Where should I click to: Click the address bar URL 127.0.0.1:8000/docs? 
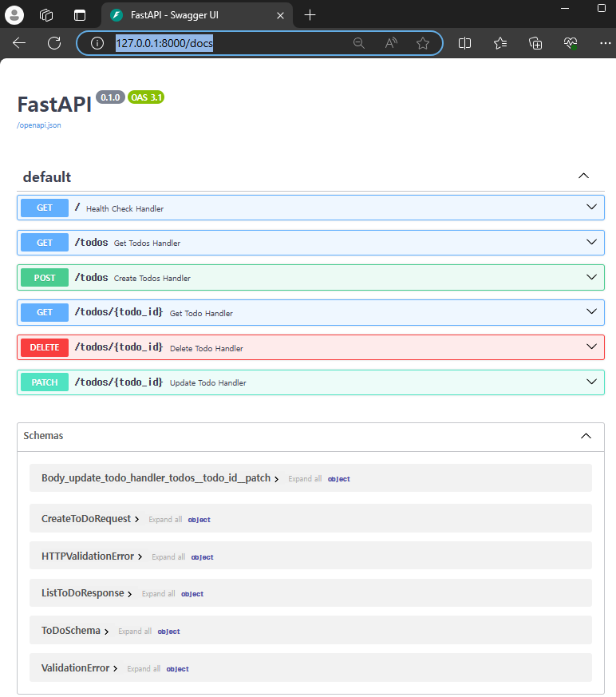pos(164,43)
